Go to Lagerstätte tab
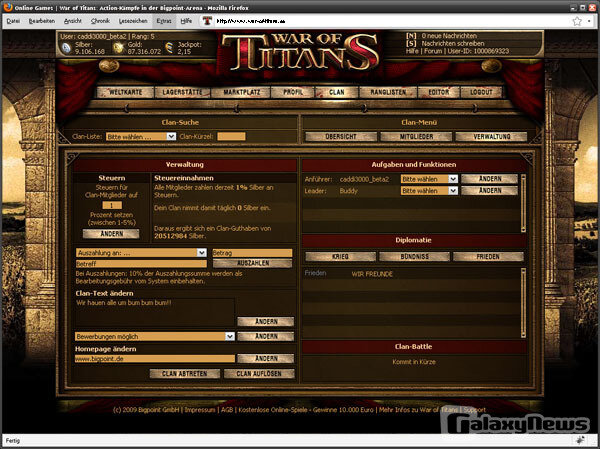Image resolution: width=600 pixels, height=449 pixels. click(x=183, y=92)
